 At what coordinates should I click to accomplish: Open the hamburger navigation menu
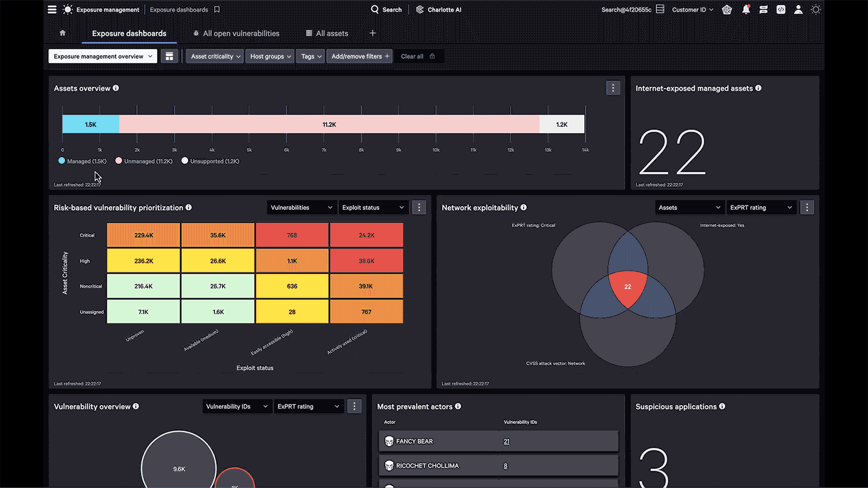click(x=52, y=9)
